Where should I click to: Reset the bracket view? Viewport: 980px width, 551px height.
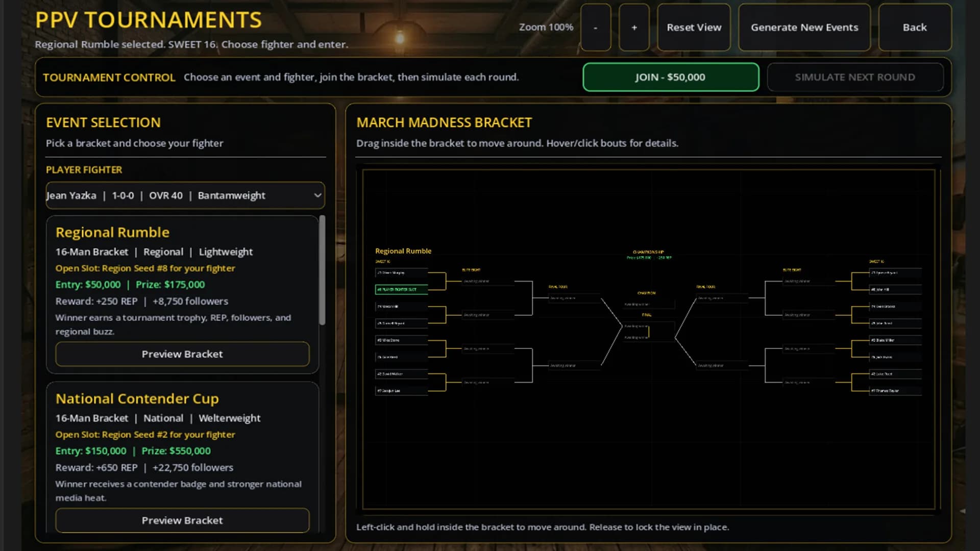694,28
